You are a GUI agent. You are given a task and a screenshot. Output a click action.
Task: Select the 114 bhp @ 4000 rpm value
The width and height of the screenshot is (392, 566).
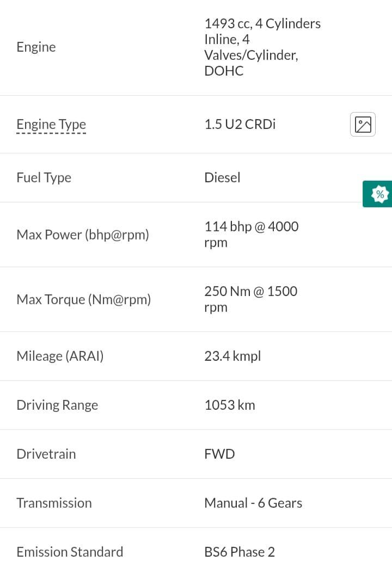(x=252, y=235)
